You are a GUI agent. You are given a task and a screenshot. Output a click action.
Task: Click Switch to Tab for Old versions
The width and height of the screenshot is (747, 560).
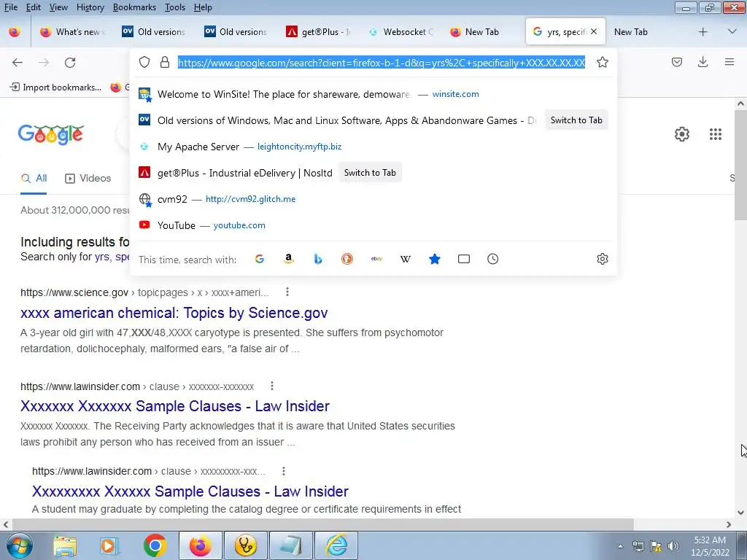576,120
